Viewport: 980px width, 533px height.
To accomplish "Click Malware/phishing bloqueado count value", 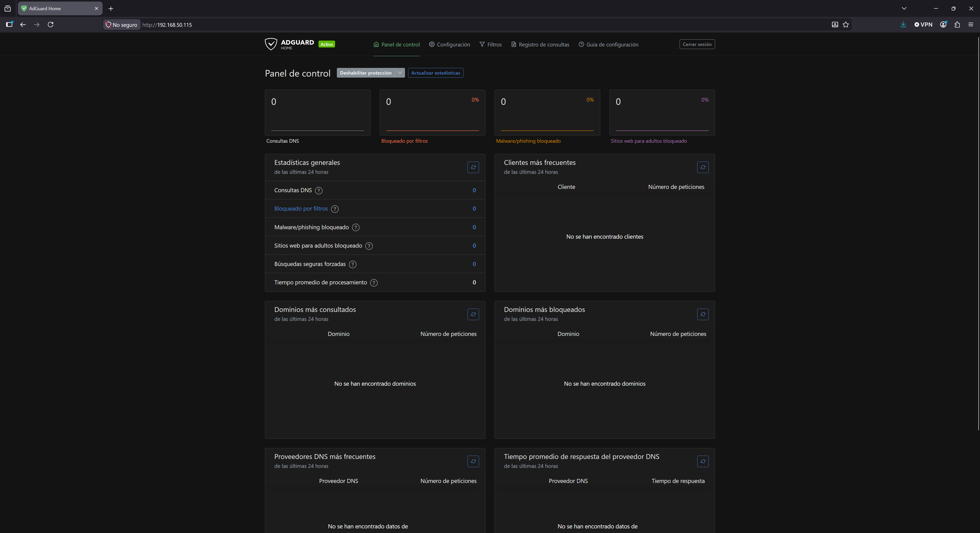I will (474, 227).
